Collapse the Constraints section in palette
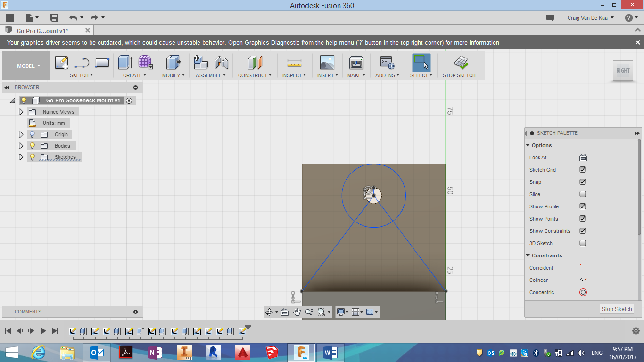 pyautogui.click(x=528, y=255)
